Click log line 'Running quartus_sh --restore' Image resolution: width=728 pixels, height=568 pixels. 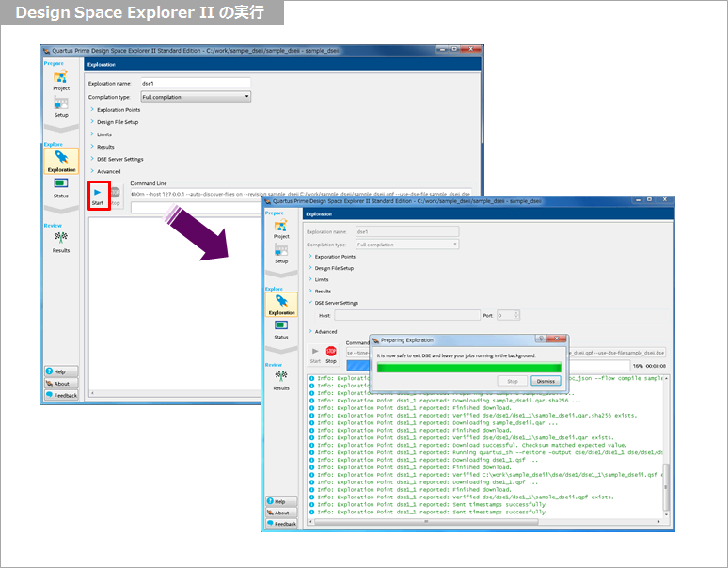pyautogui.click(x=485, y=452)
